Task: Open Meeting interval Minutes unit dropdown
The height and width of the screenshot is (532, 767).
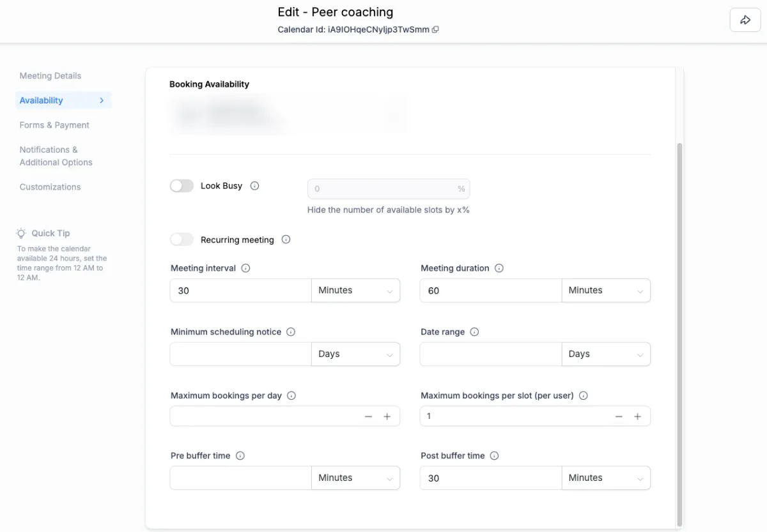Action: pos(355,291)
